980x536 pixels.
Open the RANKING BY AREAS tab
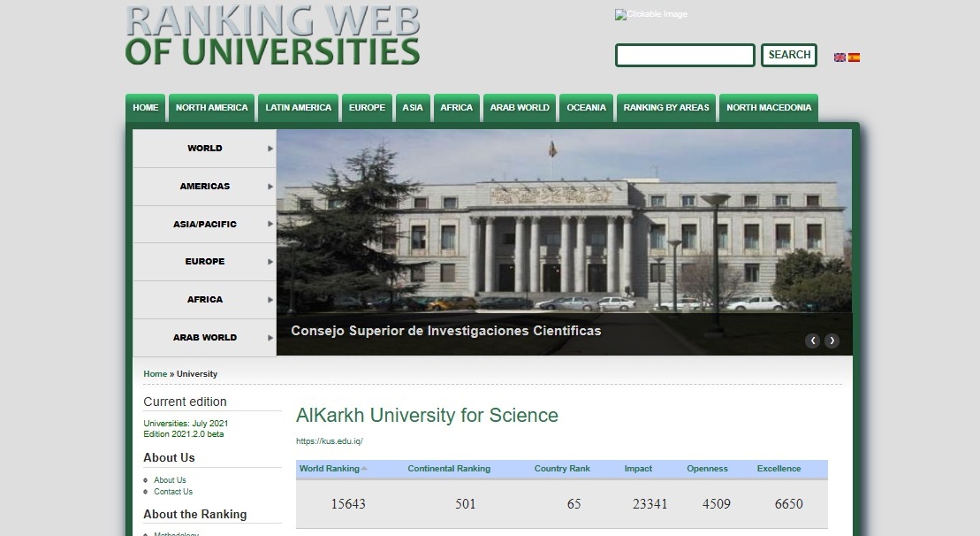tap(665, 108)
